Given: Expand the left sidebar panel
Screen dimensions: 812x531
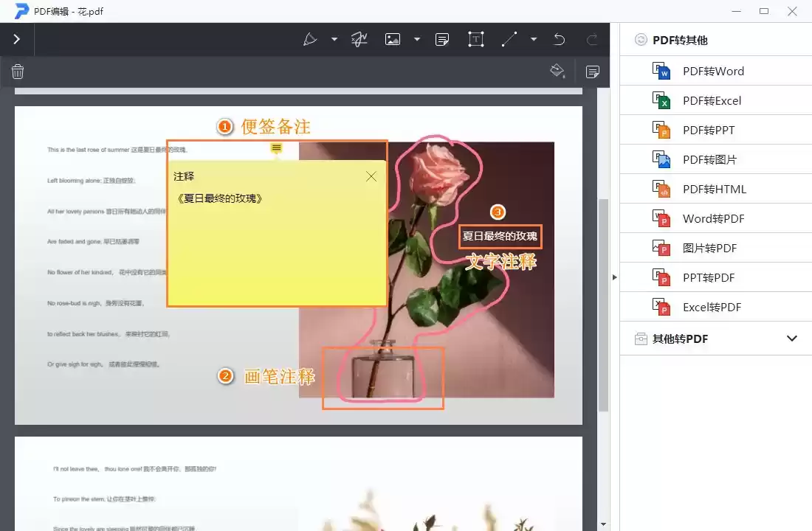Looking at the screenshot, I should point(16,39).
